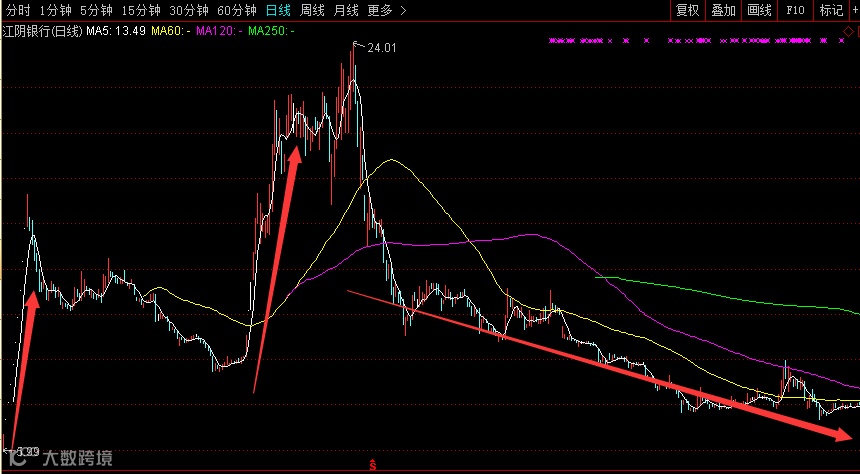Image resolution: width=860 pixels, height=474 pixels.
Task: Click the red S marker on time axis
Action: (373, 465)
